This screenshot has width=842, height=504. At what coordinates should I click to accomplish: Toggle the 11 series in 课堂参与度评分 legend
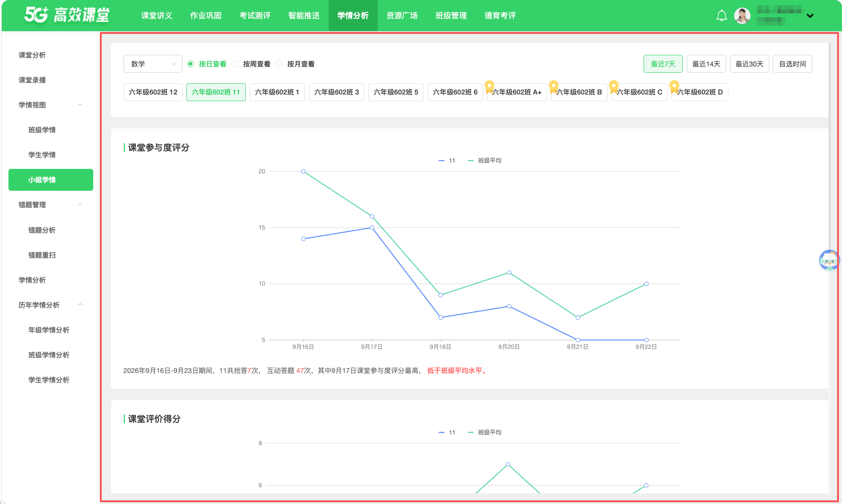(x=447, y=160)
